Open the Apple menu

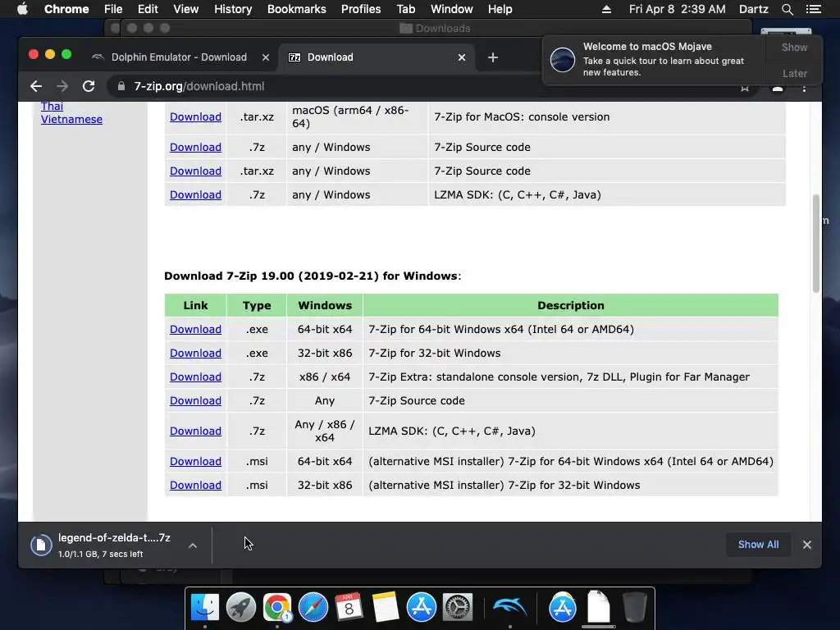tap(22, 9)
